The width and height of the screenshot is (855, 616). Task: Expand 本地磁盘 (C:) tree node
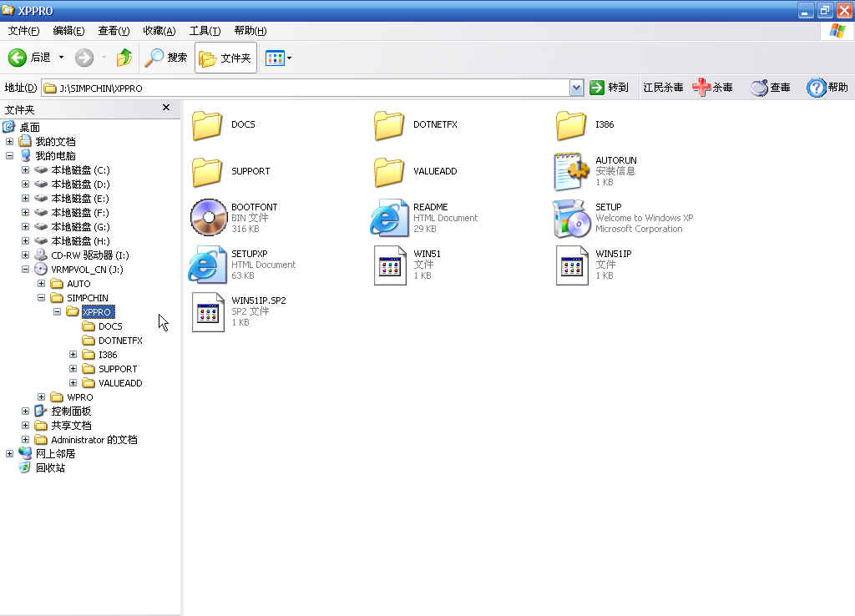coord(26,170)
